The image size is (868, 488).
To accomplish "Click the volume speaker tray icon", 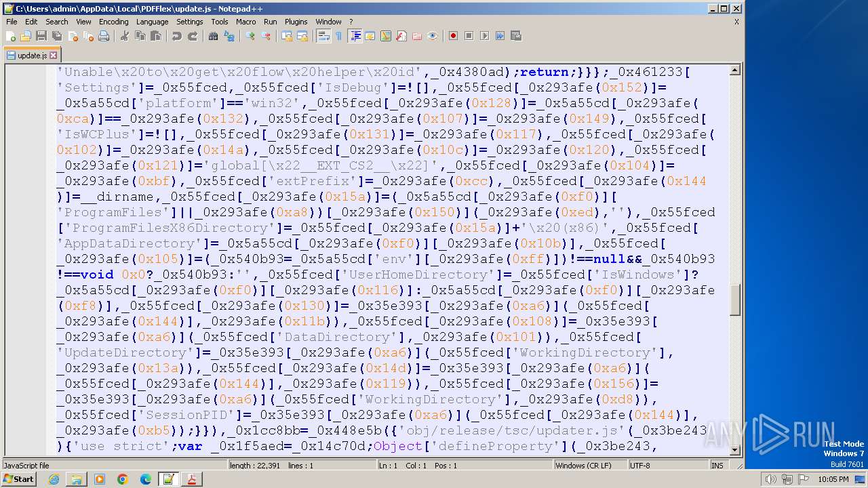I will click(x=770, y=479).
